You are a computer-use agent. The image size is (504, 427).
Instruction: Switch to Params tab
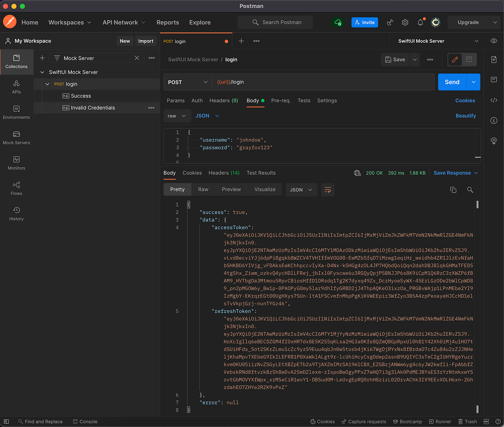pyautogui.click(x=176, y=101)
